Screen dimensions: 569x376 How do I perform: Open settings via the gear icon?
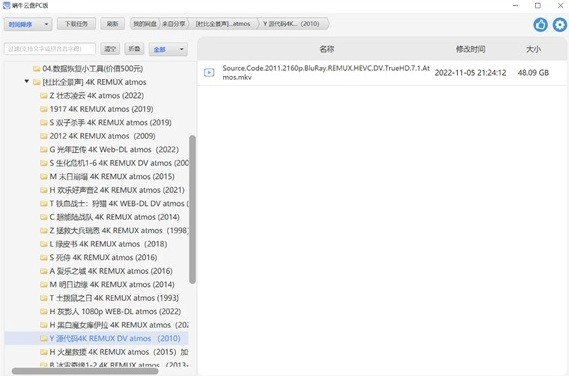pos(560,25)
